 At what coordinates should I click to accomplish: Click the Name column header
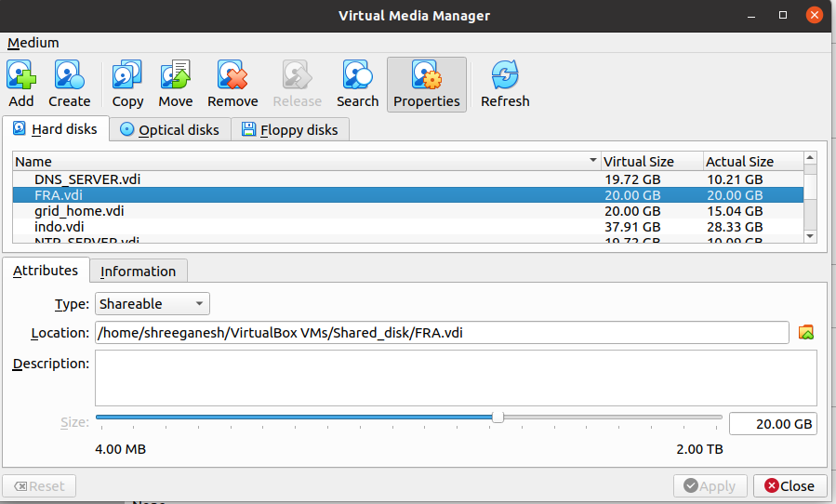point(307,161)
